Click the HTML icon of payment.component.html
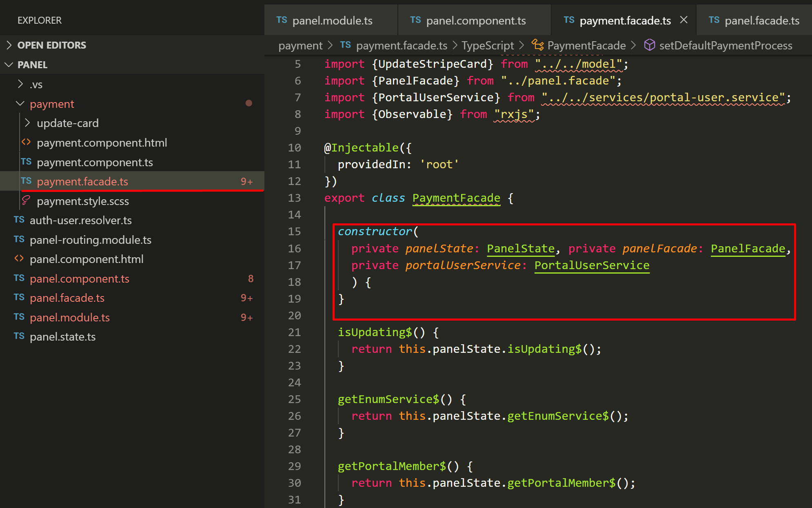This screenshot has width=812, height=508. tap(26, 142)
